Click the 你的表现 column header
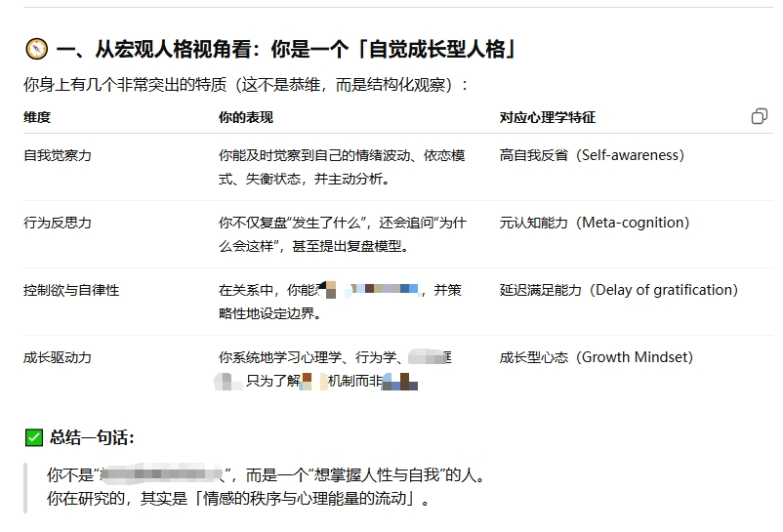The height and width of the screenshot is (532, 783). coord(246,118)
